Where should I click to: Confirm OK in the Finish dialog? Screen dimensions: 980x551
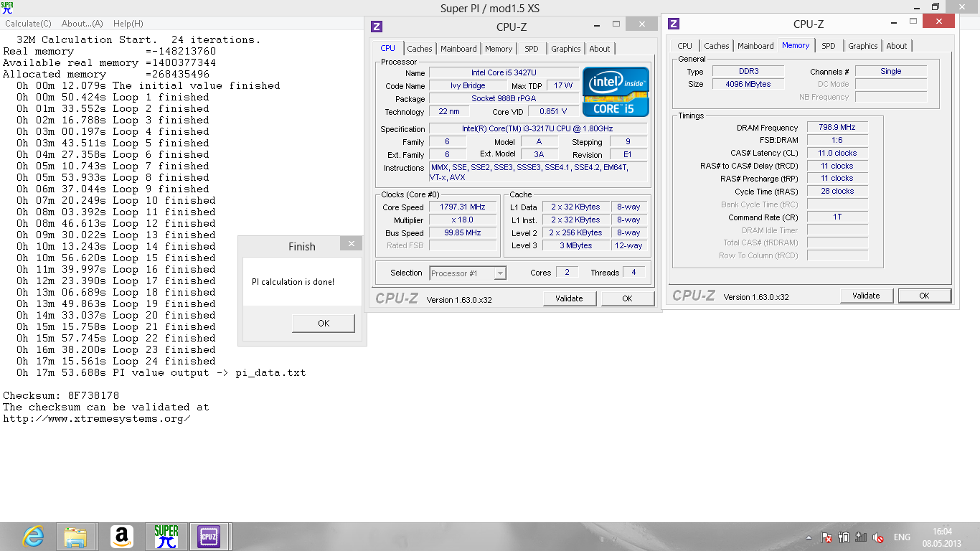324,324
